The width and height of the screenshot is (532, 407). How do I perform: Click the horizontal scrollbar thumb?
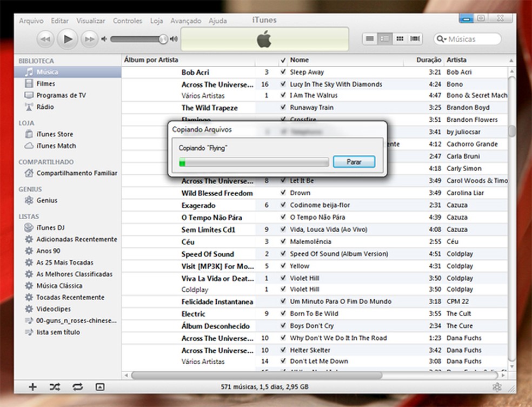tap(257, 375)
